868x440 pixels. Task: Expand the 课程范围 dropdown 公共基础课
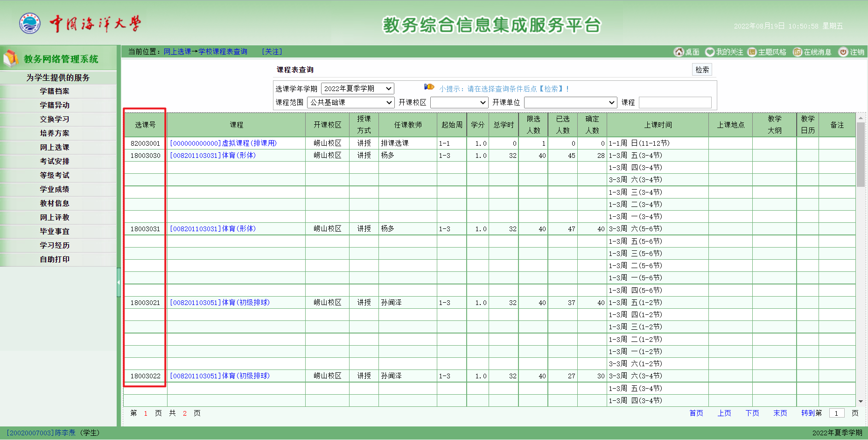pos(350,102)
